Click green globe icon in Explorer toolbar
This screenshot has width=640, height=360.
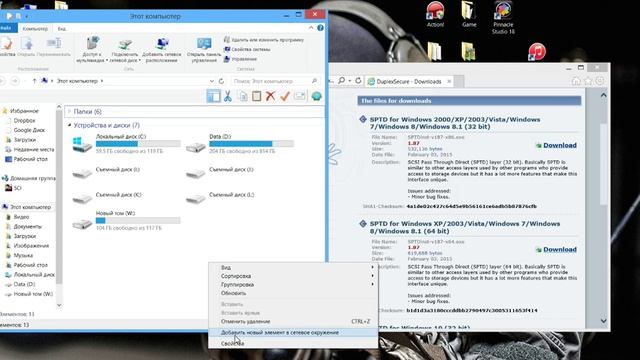click(x=316, y=96)
